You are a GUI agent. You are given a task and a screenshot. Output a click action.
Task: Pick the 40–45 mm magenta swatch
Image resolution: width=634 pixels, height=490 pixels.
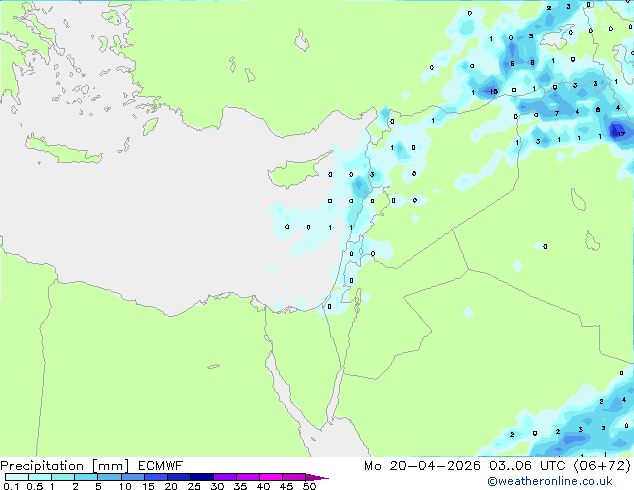pyautogui.click(x=271, y=477)
